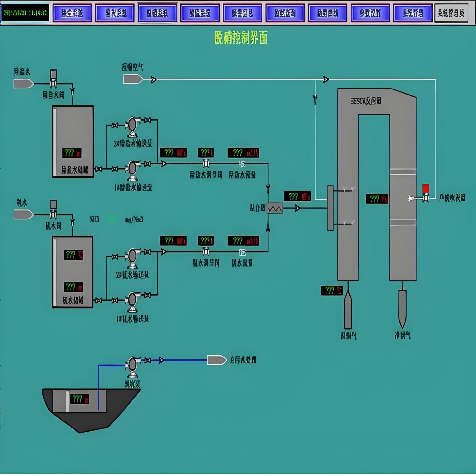Open the lower line's regulating valve
The image size is (476, 476).
(206, 252)
